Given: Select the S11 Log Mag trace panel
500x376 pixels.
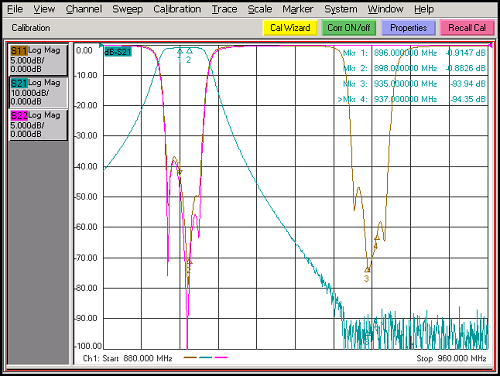Looking at the screenshot, I should click(38, 60).
